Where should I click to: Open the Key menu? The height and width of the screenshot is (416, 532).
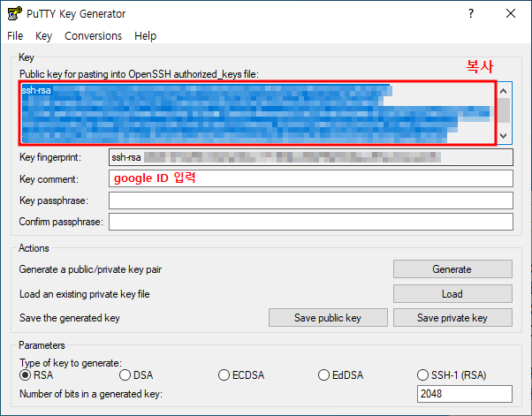pos(44,36)
